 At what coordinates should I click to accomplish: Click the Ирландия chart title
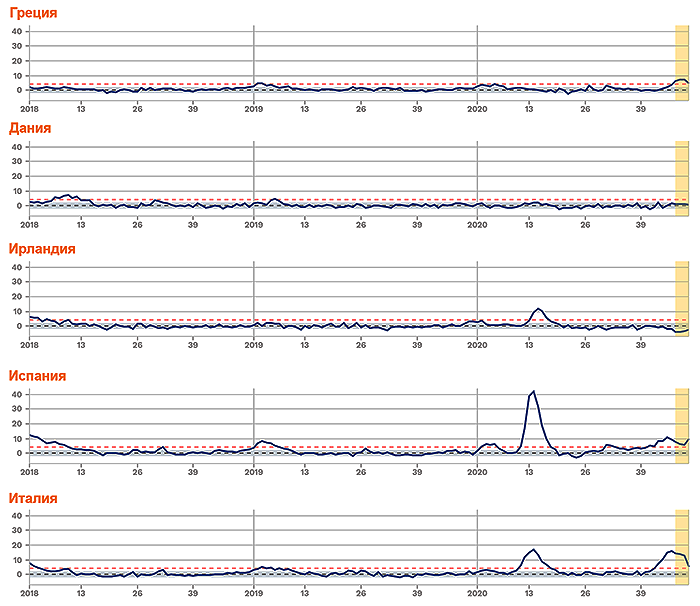(x=42, y=249)
